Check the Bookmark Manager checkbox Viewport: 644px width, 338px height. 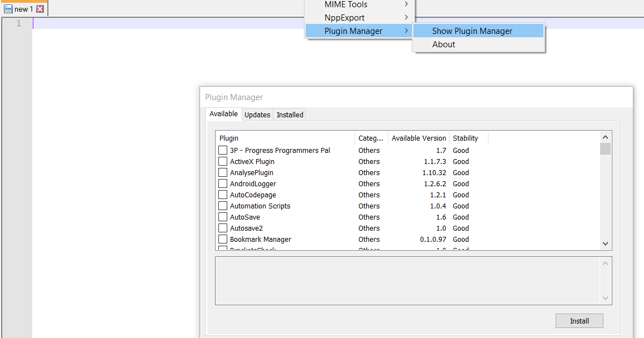pyautogui.click(x=223, y=239)
